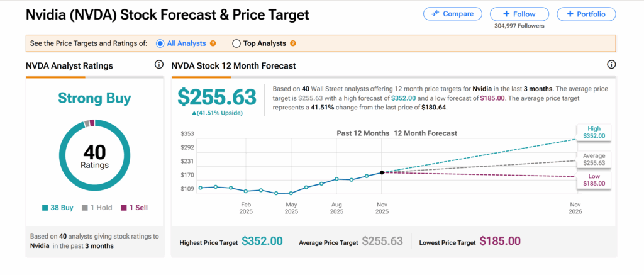Click info icon beside 12 Month Forecast
The image size is (644, 275).
611,65
